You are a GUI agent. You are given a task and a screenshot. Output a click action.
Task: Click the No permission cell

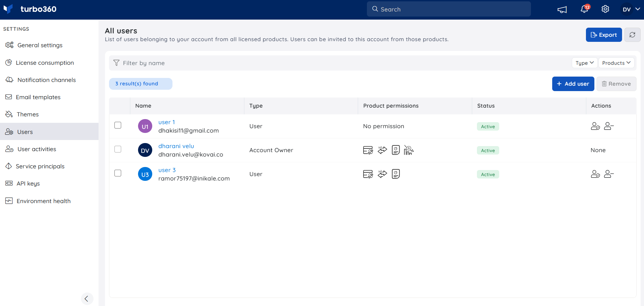pyautogui.click(x=383, y=126)
